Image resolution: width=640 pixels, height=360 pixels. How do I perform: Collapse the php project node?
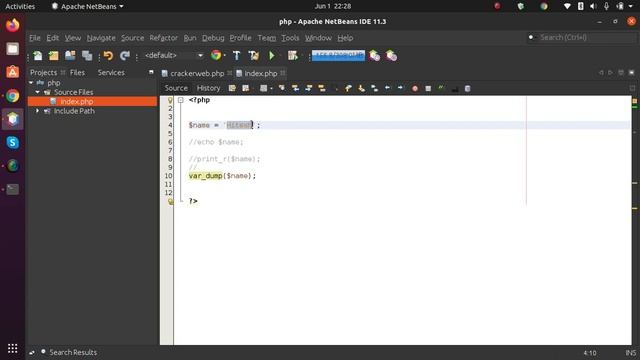click(x=31, y=83)
